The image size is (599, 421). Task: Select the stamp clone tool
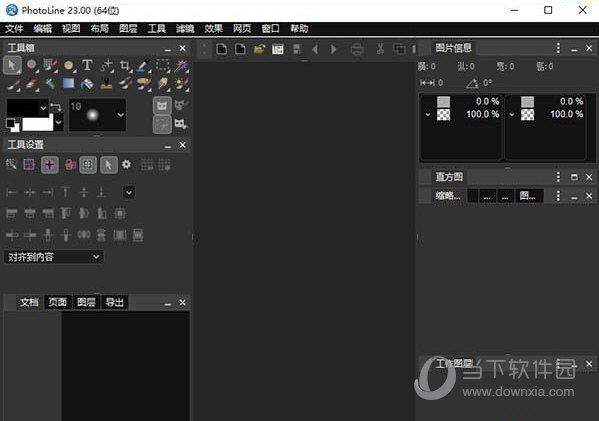pos(106,83)
